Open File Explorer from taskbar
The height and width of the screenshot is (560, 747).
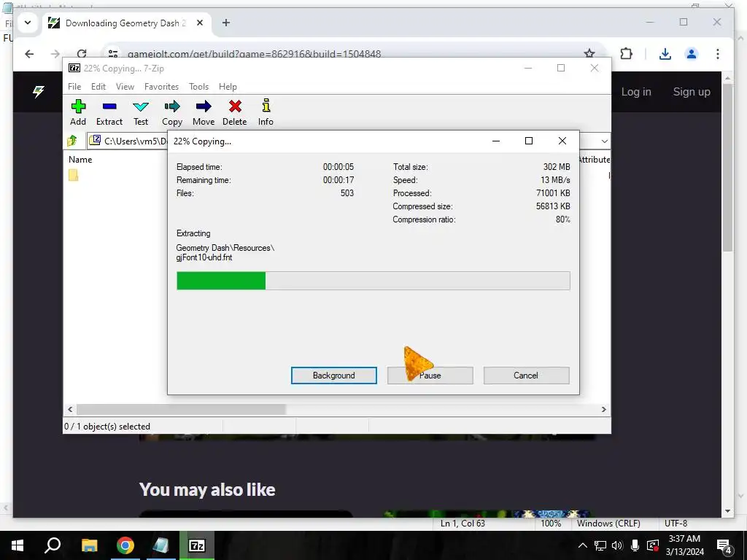(x=89, y=545)
